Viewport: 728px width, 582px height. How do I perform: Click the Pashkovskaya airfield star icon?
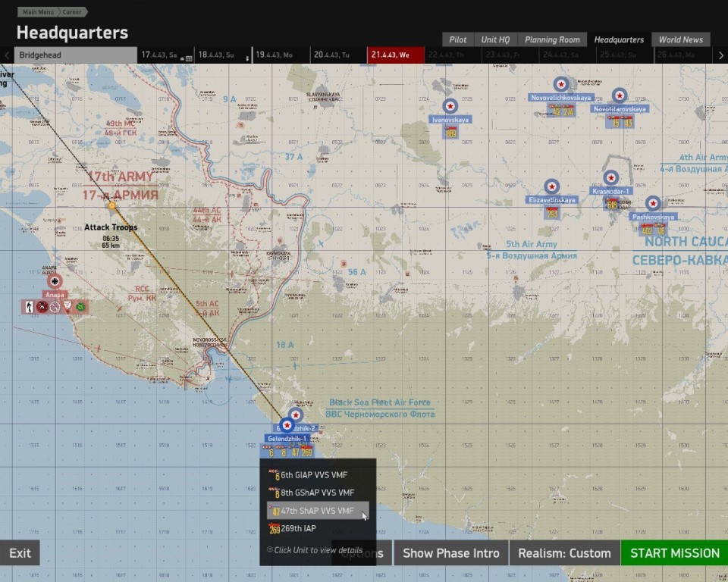click(x=653, y=204)
